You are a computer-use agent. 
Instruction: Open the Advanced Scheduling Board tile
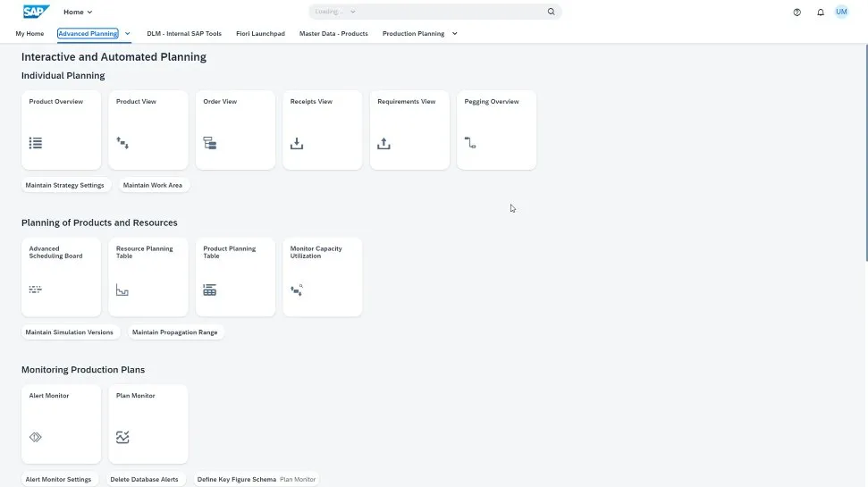[x=61, y=277]
